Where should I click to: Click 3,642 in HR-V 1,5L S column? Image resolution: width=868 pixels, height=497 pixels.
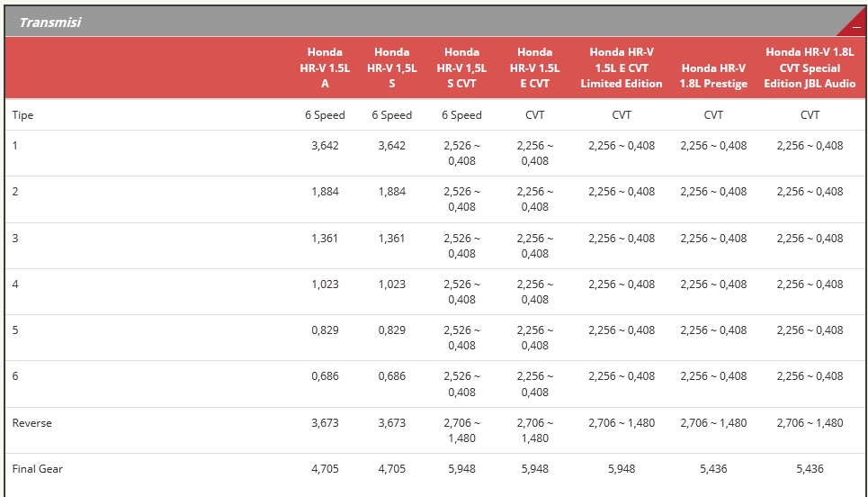[392, 146]
